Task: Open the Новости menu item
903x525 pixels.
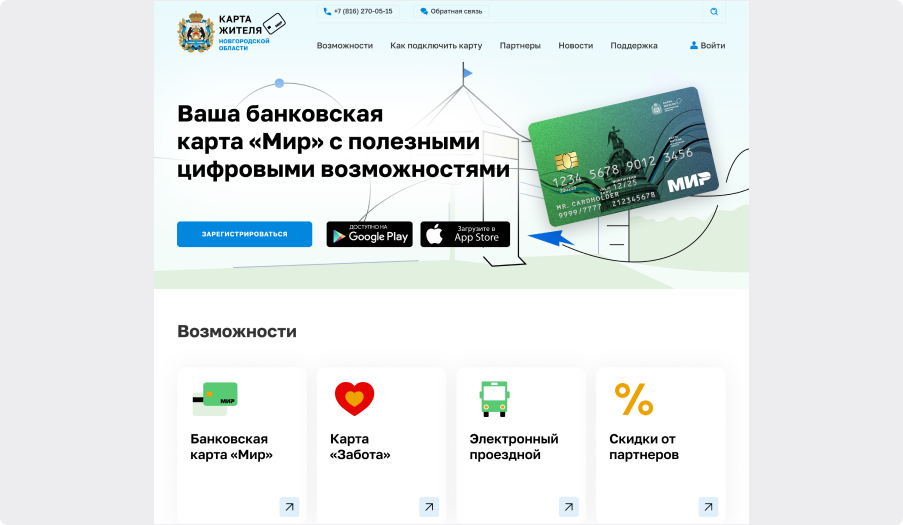Action: (575, 45)
